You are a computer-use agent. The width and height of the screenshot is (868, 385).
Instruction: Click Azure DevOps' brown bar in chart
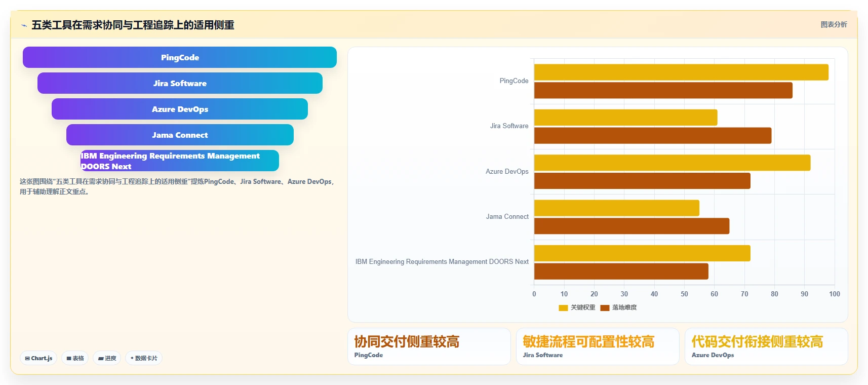(x=642, y=181)
